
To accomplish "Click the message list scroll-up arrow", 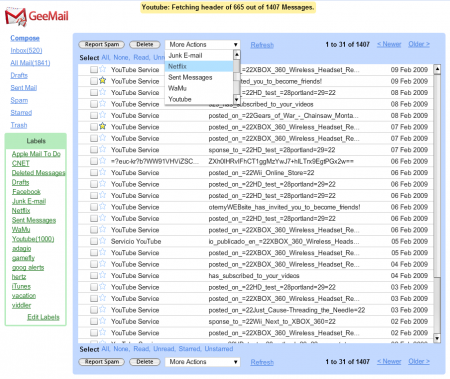I will [x=437, y=69].
